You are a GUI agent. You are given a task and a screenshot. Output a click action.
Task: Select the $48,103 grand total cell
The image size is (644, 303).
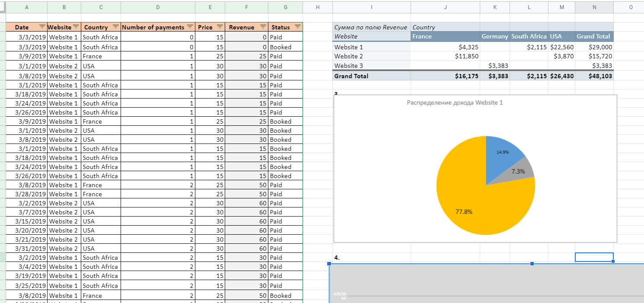tap(594, 76)
